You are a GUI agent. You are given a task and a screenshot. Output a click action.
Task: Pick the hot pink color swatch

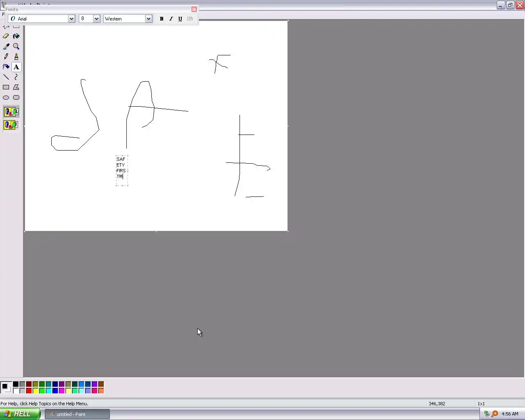(x=94, y=391)
